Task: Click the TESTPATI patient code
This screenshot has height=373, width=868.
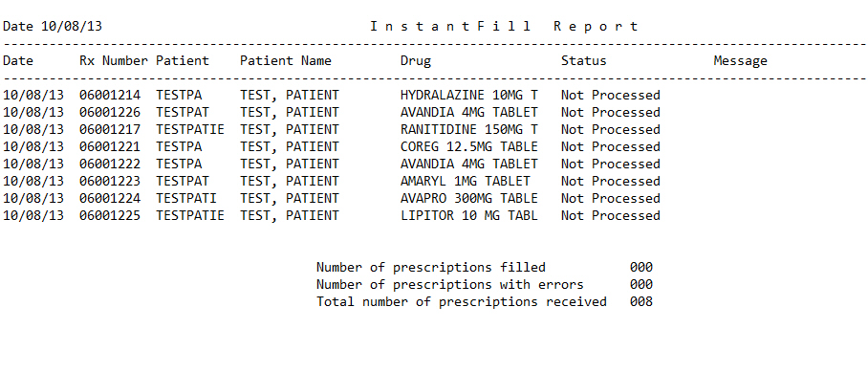Action: 186,198
